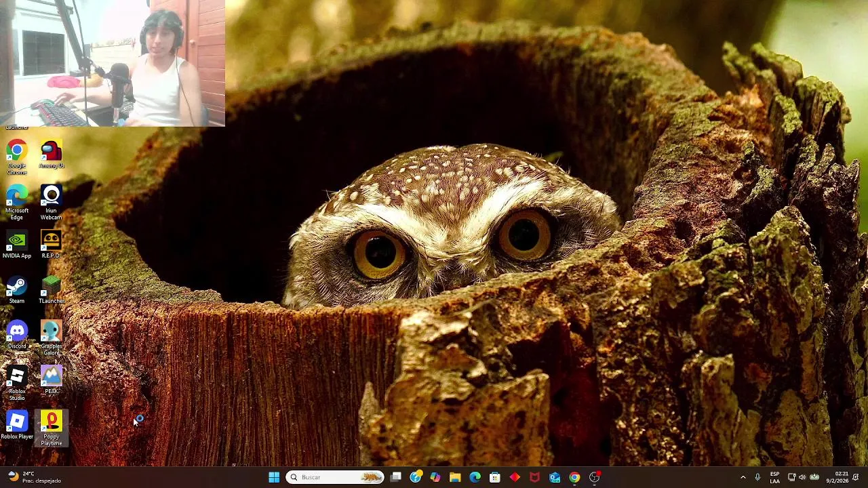Open Outlook from the taskbar

[555, 477]
